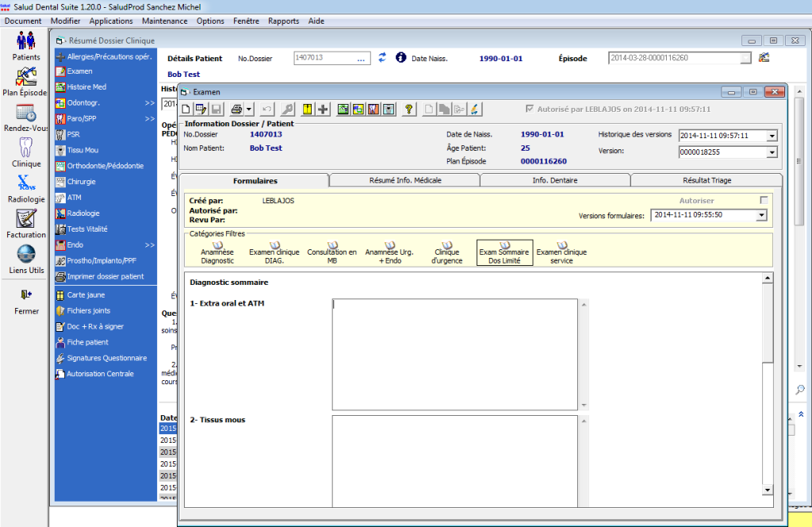Click the form's vertical scrollbar down arrow

click(x=768, y=490)
